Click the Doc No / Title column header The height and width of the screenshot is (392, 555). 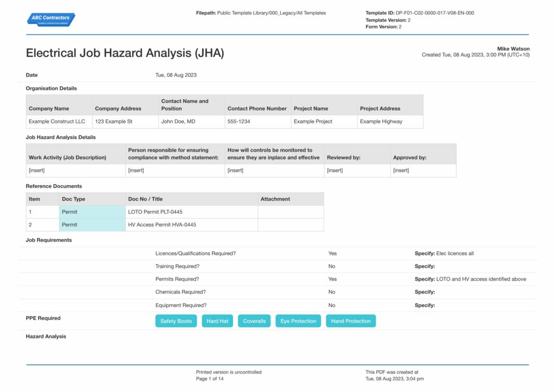point(191,199)
